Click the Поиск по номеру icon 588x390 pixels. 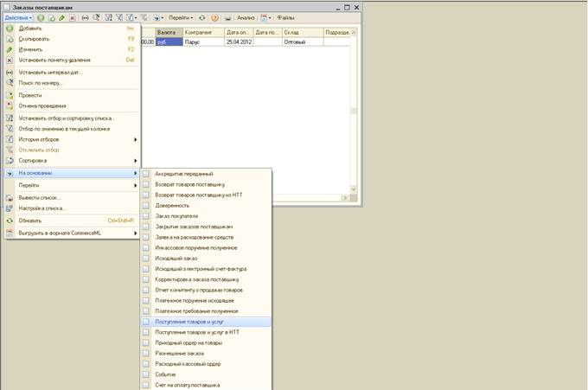pyautogui.click(x=10, y=83)
